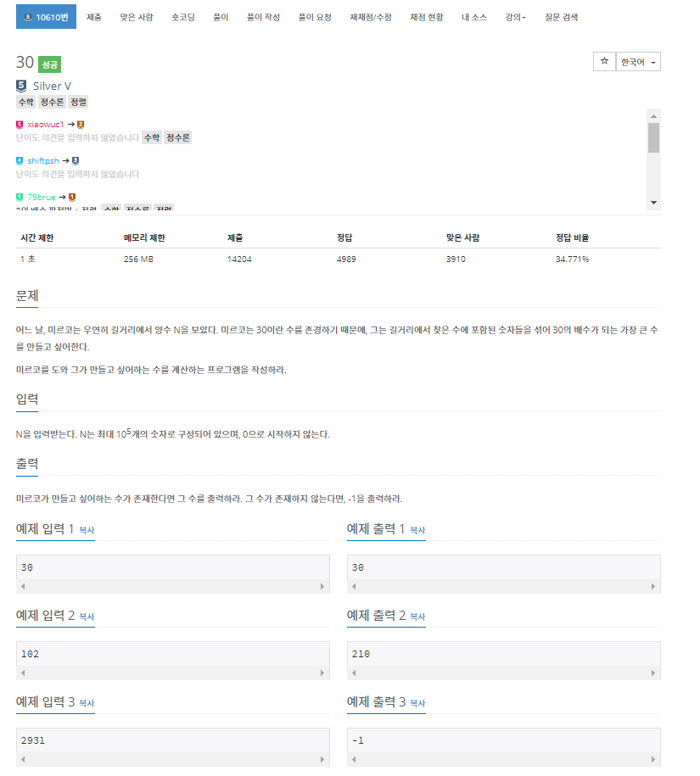This screenshot has width=700, height=776.
Task: View the 내 소스 tab
Action: click(474, 17)
